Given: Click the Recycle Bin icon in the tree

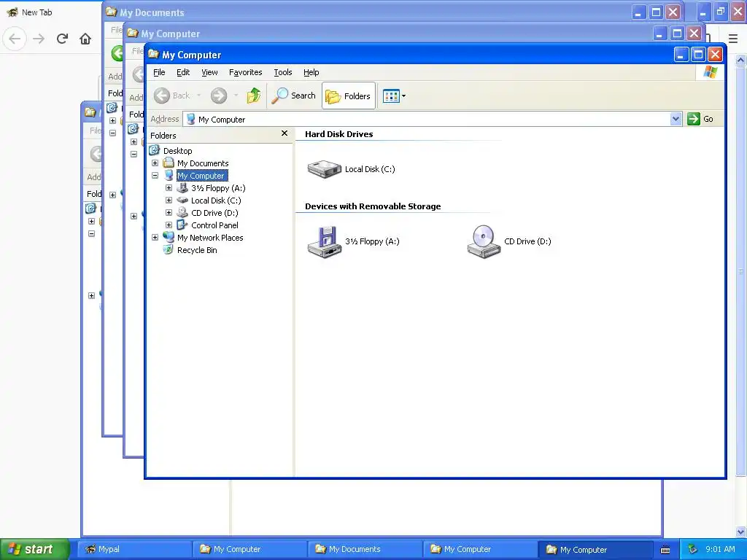Looking at the screenshot, I should [168, 249].
